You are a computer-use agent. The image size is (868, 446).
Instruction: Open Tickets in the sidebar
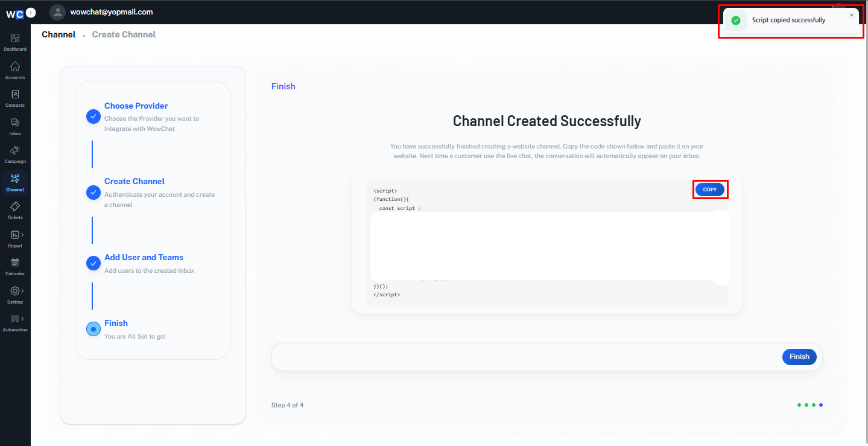pos(15,210)
